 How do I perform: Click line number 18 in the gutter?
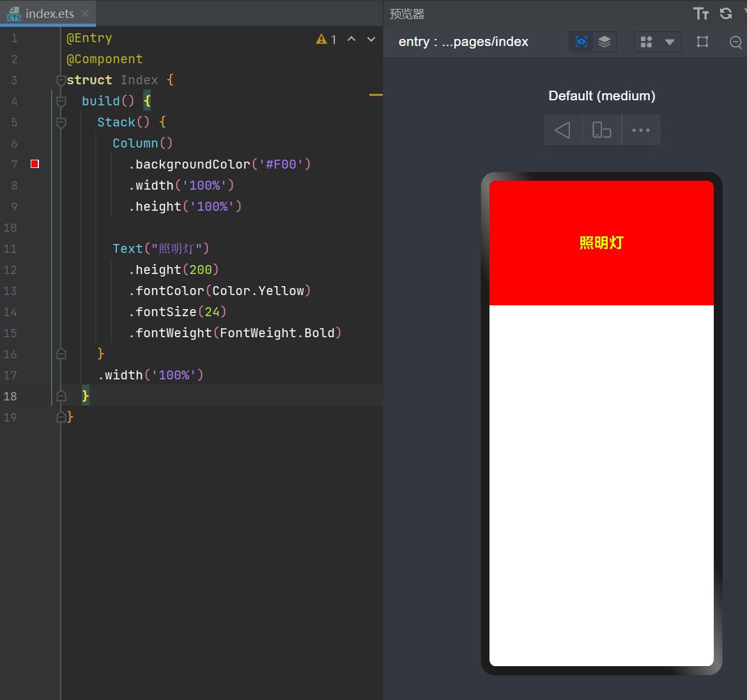(x=10, y=396)
